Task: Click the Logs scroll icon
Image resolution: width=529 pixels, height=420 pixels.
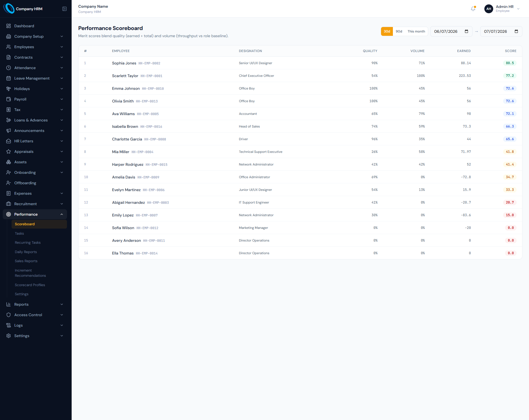Action: coord(9,325)
